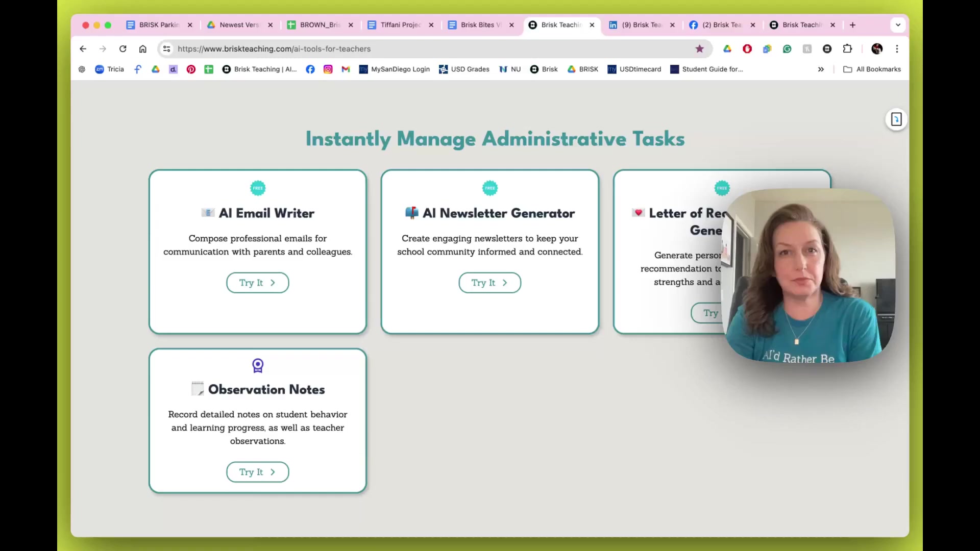The height and width of the screenshot is (551, 980).
Task: Click the bookmark star icon
Action: pos(699,49)
